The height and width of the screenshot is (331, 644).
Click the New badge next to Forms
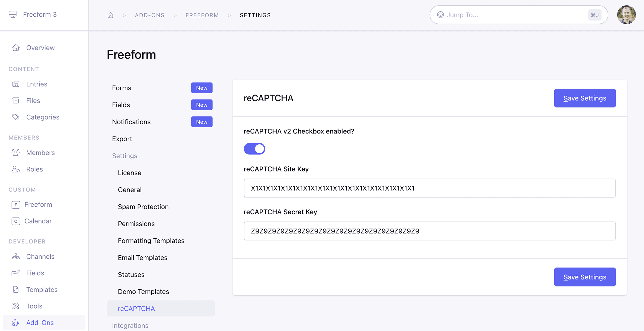click(202, 88)
